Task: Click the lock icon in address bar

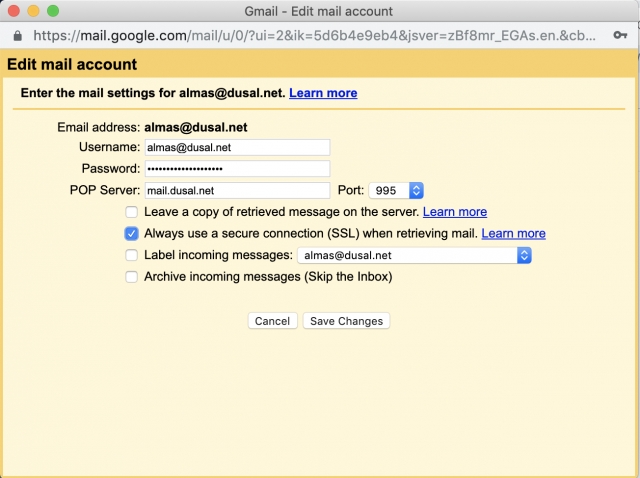Action: [x=17, y=36]
